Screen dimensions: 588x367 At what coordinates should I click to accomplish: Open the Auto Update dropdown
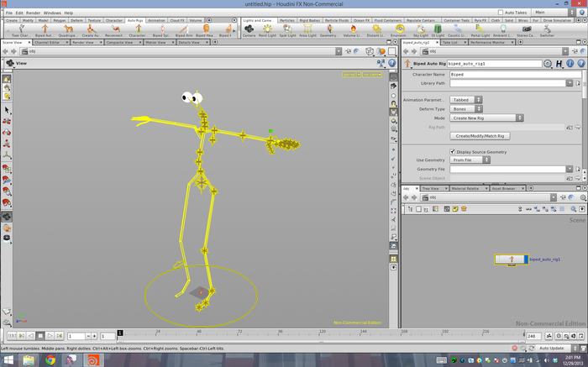(x=556, y=349)
